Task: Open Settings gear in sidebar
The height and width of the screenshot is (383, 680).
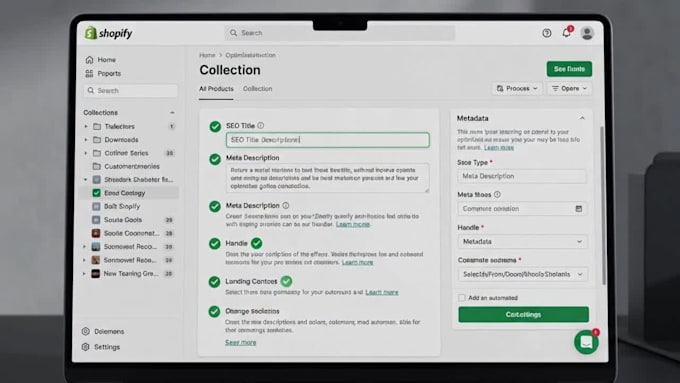Action: 86,347
